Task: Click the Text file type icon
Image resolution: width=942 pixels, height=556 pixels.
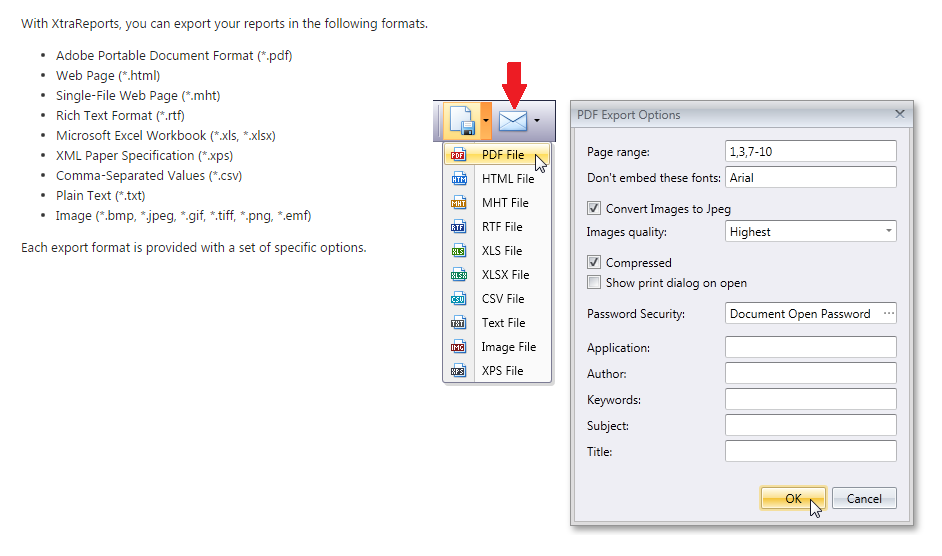Action: (458, 323)
